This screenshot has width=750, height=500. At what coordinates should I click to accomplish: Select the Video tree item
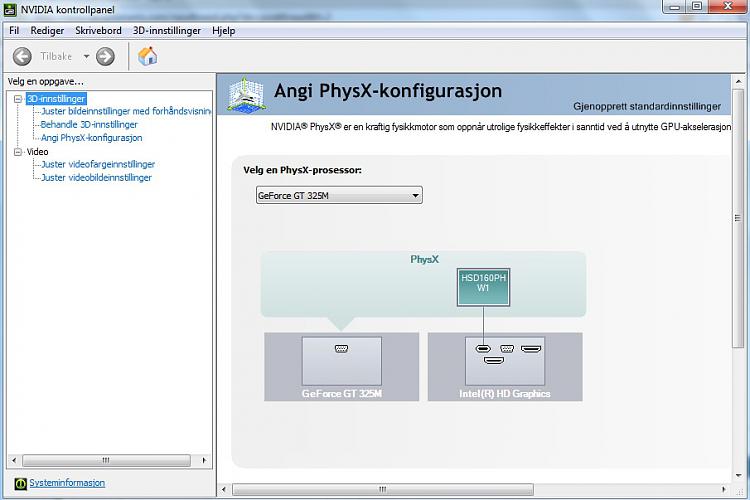[x=37, y=152]
